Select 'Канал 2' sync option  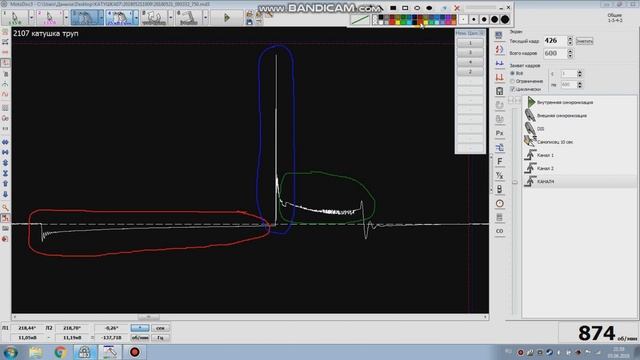[x=545, y=168]
